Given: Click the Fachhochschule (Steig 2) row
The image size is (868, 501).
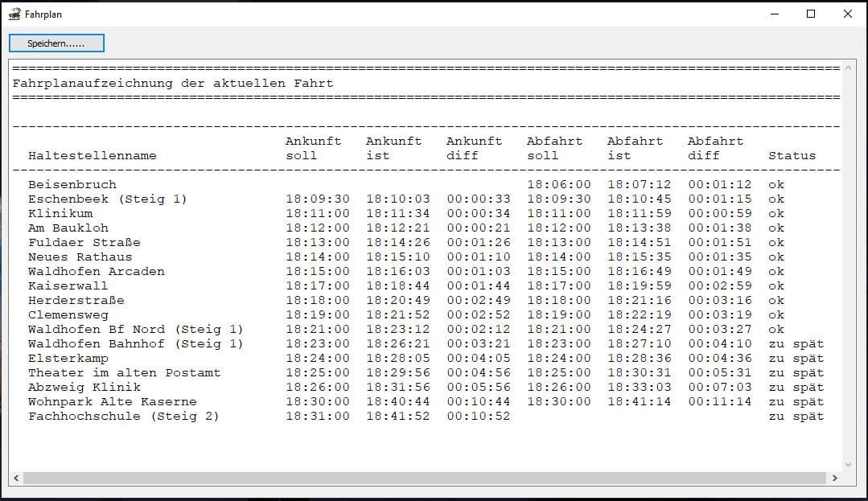Looking at the screenshot, I should [x=123, y=416].
